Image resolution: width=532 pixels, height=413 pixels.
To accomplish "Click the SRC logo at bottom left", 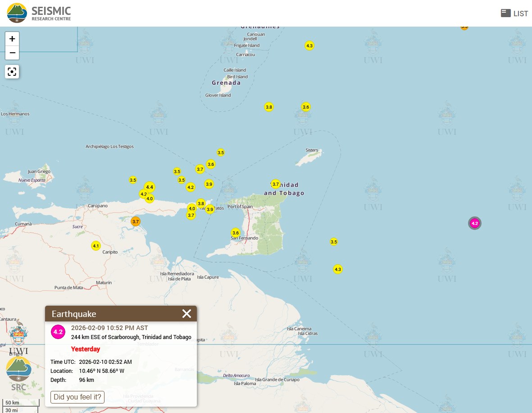I will [18, 373].
